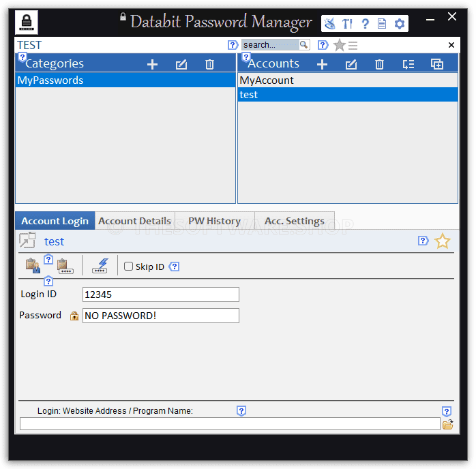Open the favorites list menu icon

(353, 46)
